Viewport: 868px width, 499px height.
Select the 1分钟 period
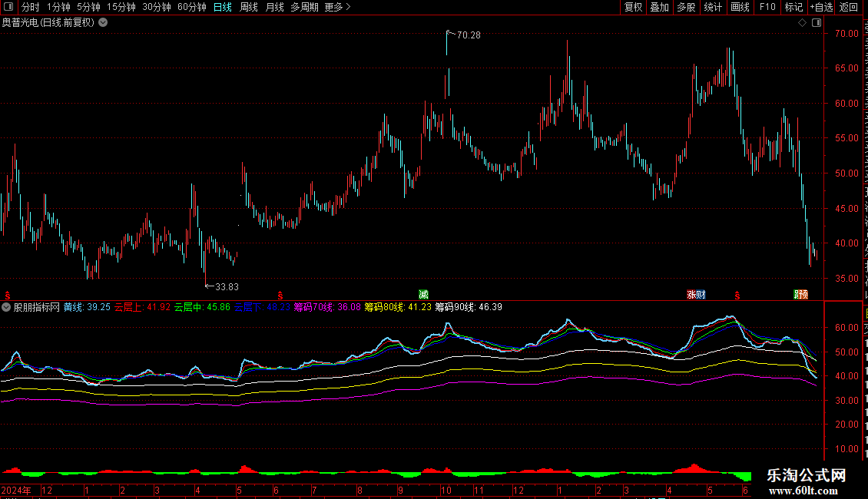(58, 7)
